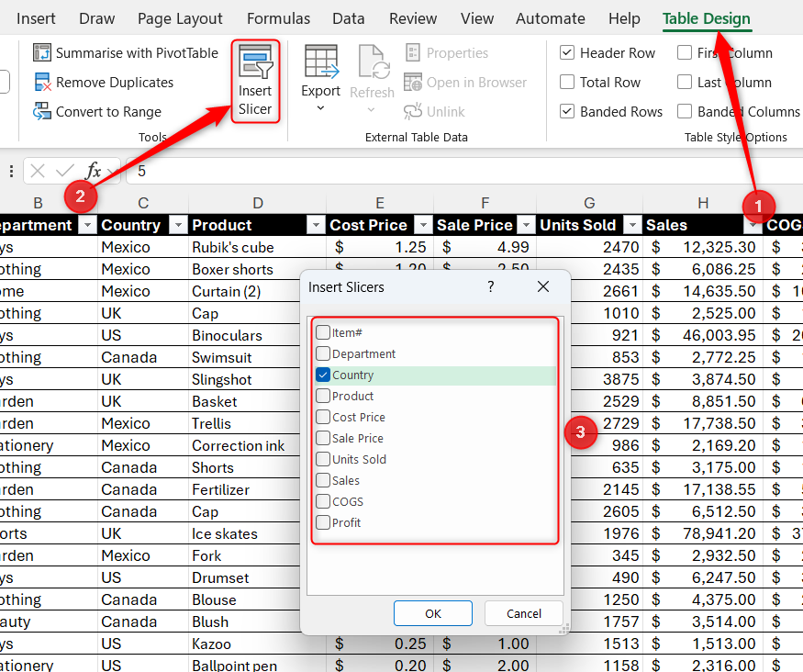The image size is (803, 672).
Task: Confirm slicer selection with OK
Action: coord(432,613)
